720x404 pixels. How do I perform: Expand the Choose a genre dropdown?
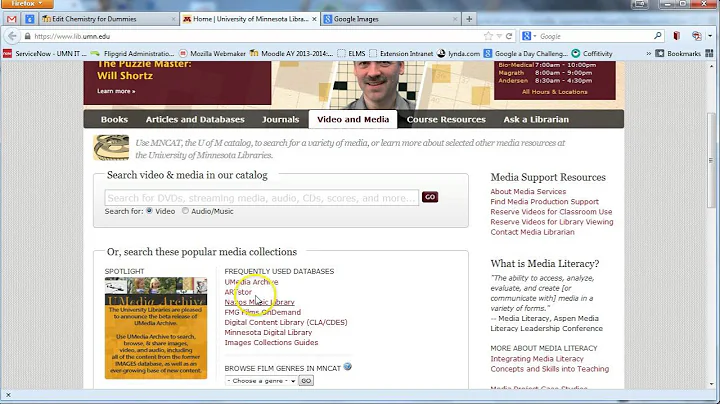[x=260, y=381]
